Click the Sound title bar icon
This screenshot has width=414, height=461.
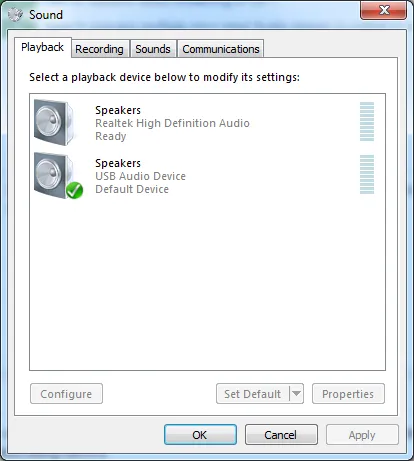pos(15,15)
